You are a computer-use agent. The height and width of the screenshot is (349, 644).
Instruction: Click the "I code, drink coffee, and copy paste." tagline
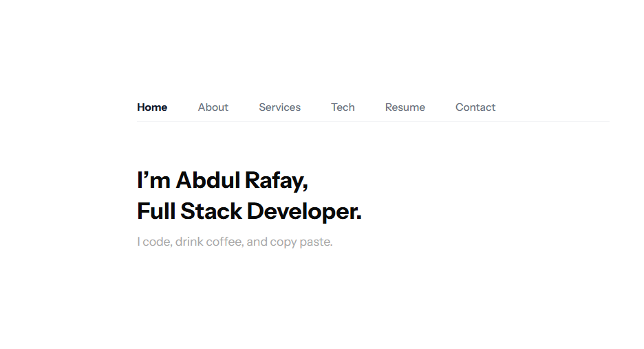click(235, 242)
